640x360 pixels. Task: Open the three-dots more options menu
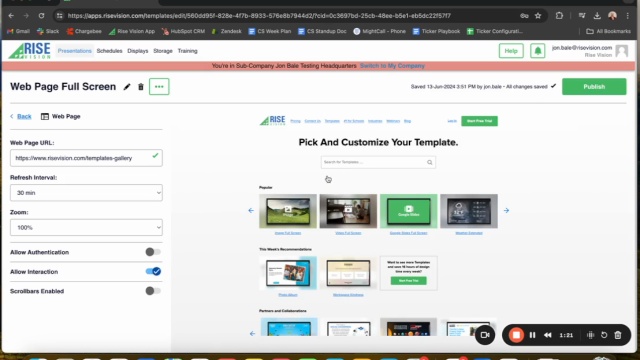tap(159, 87)
